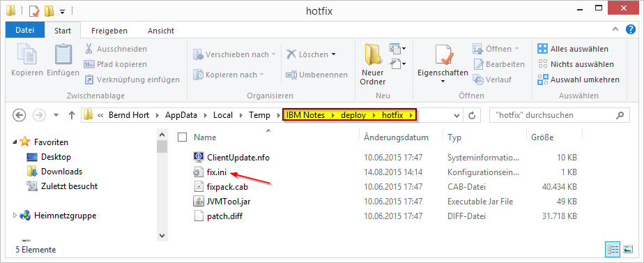Switch to details view icon
Viewport: 644px width, 263px height.
pos(613,250)
